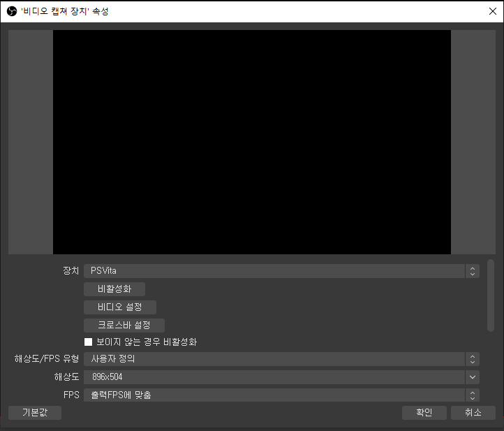Toggle 보이지 않는 경우 비활성화 checkbox
504x431 pixels.
click(88, 342)
